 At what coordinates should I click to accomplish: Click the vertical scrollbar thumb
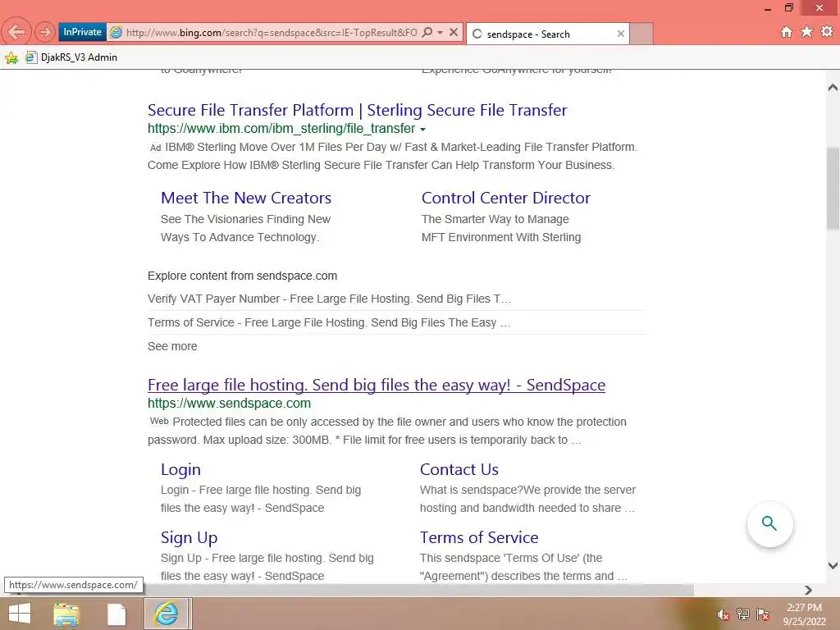click(x=833, y=189)
